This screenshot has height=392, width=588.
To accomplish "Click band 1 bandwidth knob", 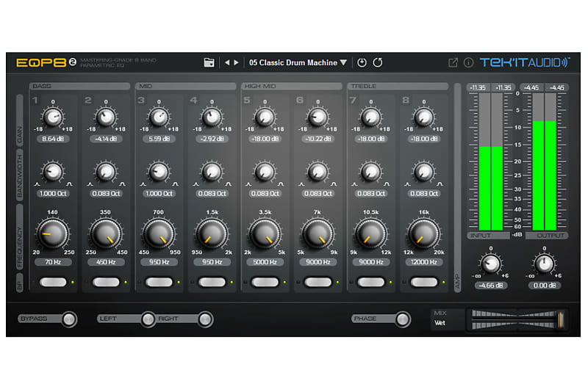I will pos(53,172).
